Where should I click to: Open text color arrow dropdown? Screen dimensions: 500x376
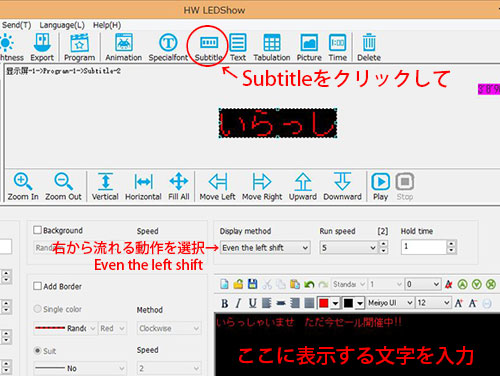pos(336,303)
